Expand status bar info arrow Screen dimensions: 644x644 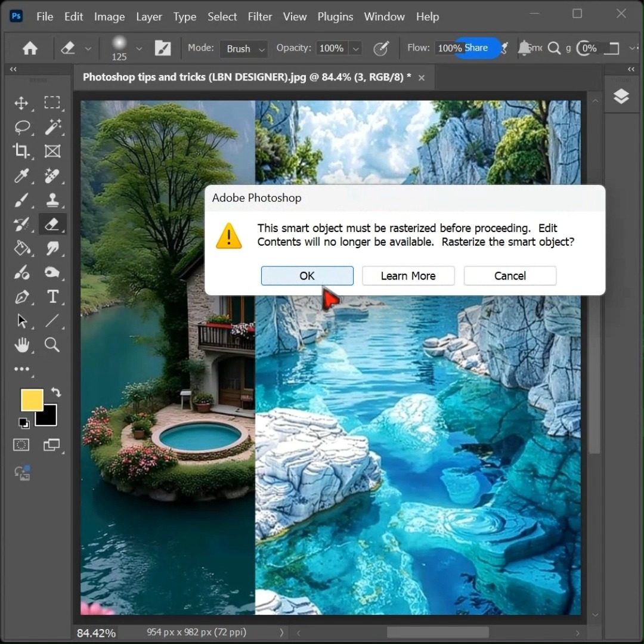pyautogui.click(x=281, y=633)
